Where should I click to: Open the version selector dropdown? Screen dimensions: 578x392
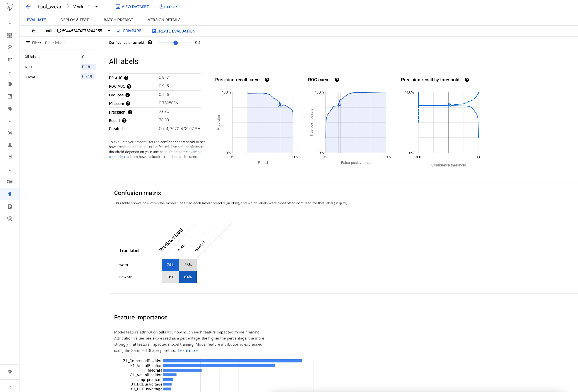point(97,7)
